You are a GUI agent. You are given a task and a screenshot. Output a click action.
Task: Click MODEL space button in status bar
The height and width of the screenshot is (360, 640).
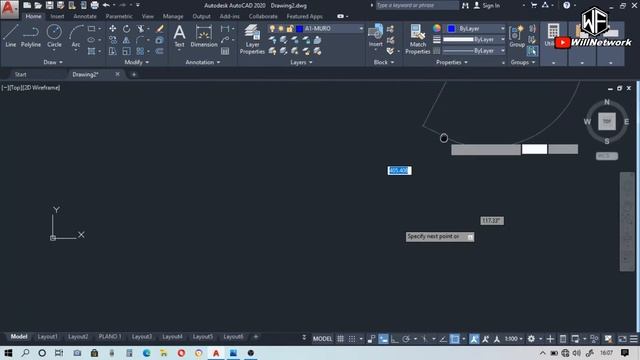pos(322,339)
